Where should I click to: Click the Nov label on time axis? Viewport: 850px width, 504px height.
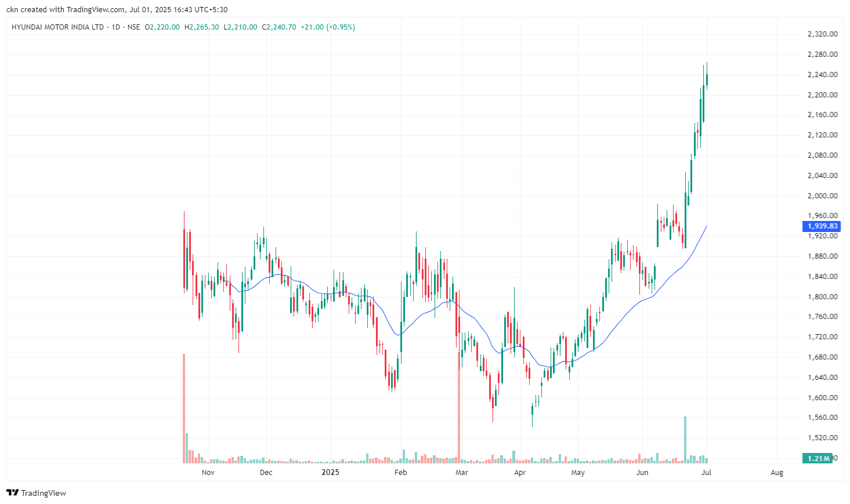point(208,473)
